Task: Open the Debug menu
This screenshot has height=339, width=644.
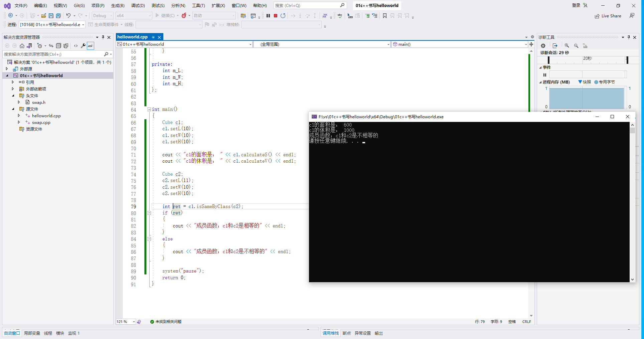Action: 138,6
